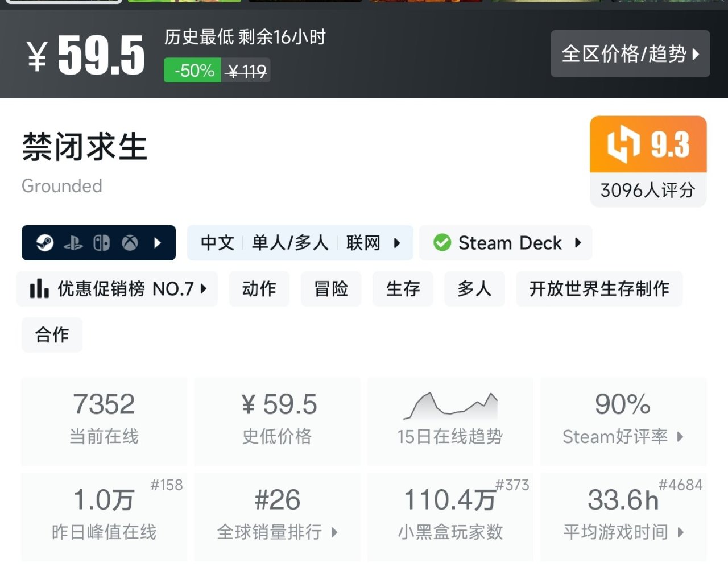Screen dimensions: 728x571
Task: Open 全球销量排行 ranking
Action: click(277, 516)
